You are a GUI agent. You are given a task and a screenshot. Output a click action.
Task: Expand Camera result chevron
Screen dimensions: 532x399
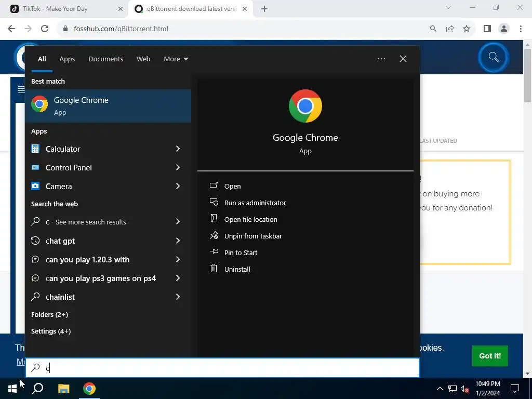pyautogui.click(x=178, y=186)
